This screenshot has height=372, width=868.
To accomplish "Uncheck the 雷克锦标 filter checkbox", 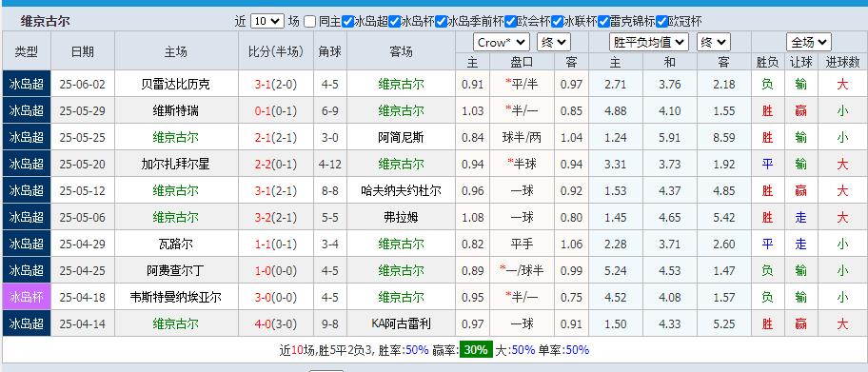I will click(x=604, y=22).
